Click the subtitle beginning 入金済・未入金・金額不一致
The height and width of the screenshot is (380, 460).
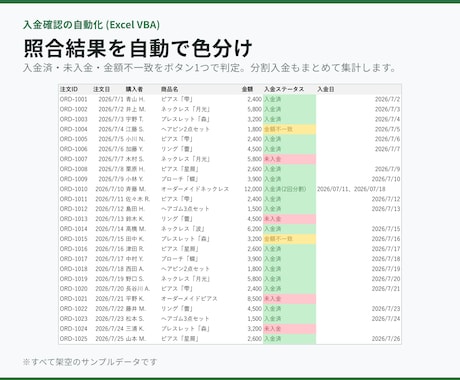pyautogui.click(x=209, y=68)
